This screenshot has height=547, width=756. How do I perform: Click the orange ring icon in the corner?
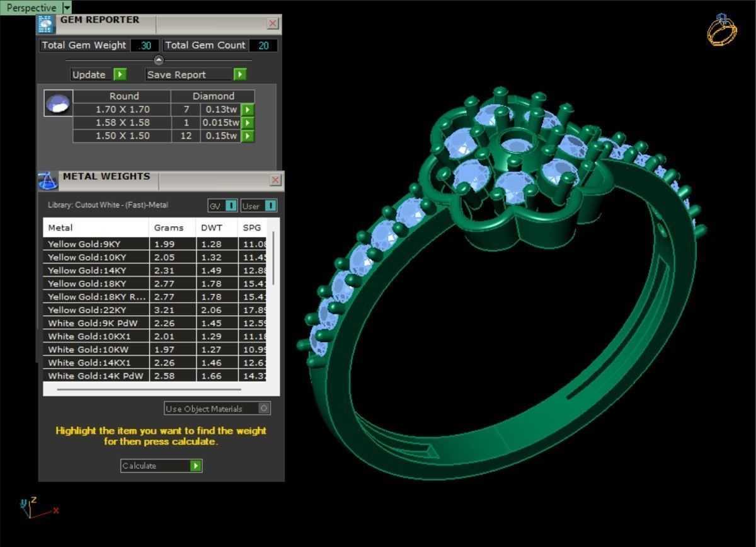[722, 30]
